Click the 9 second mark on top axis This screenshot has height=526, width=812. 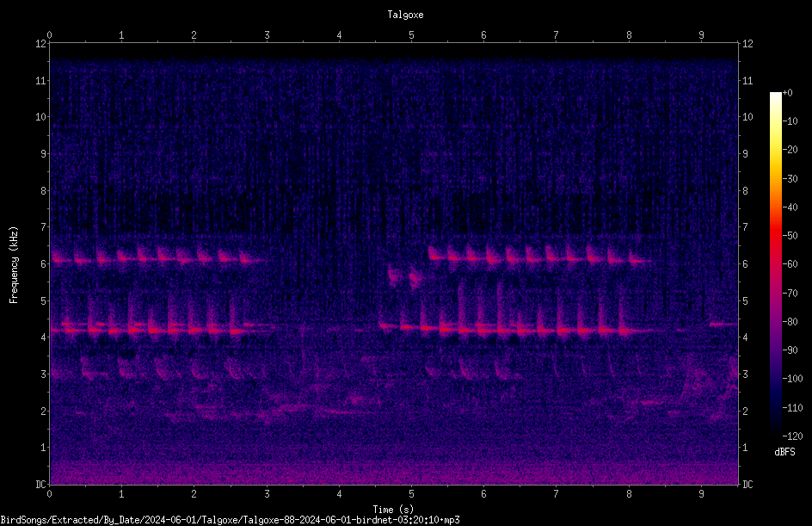pyautogui.click(x=701, y=34)
